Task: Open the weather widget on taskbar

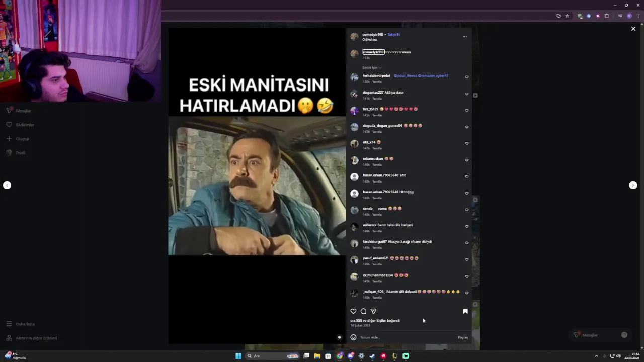Action: 15,356
